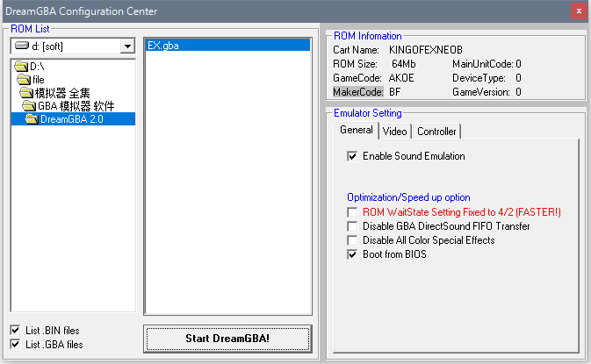Open the drive selection dropdown arrow
The width and height of the screenshot is (591, 364).
(127, 46)
